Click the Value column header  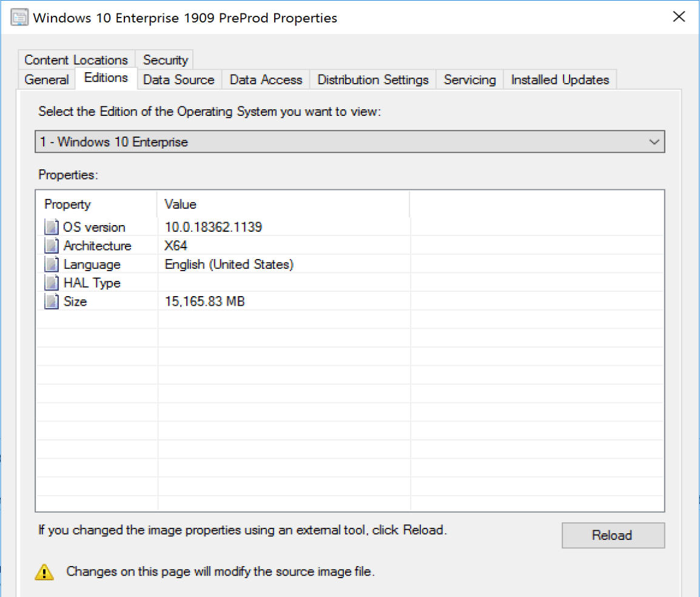coord(180,204)
